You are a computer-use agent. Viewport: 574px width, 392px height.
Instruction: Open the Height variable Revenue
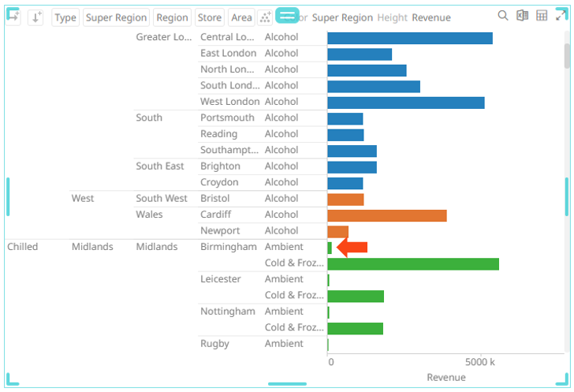pyautogui.click(x=430, y=17)
